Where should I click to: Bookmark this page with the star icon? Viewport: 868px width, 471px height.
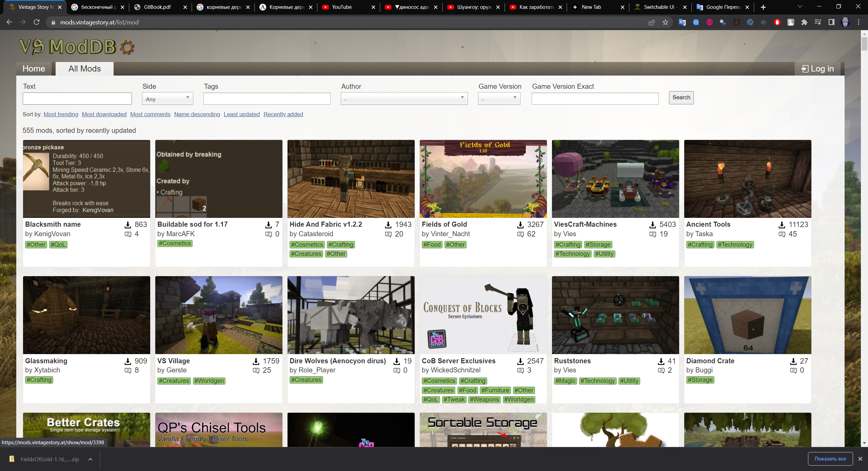coord(665,22)
